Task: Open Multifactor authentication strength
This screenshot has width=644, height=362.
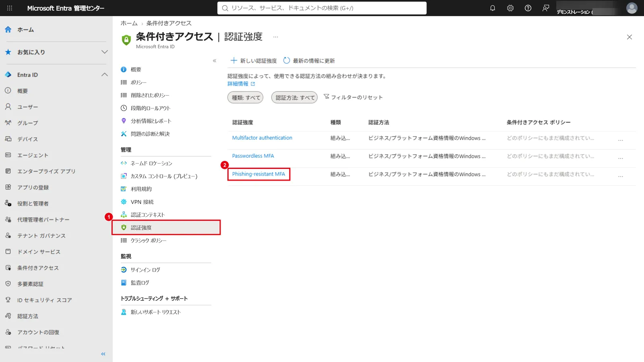Action: point(262,138)
